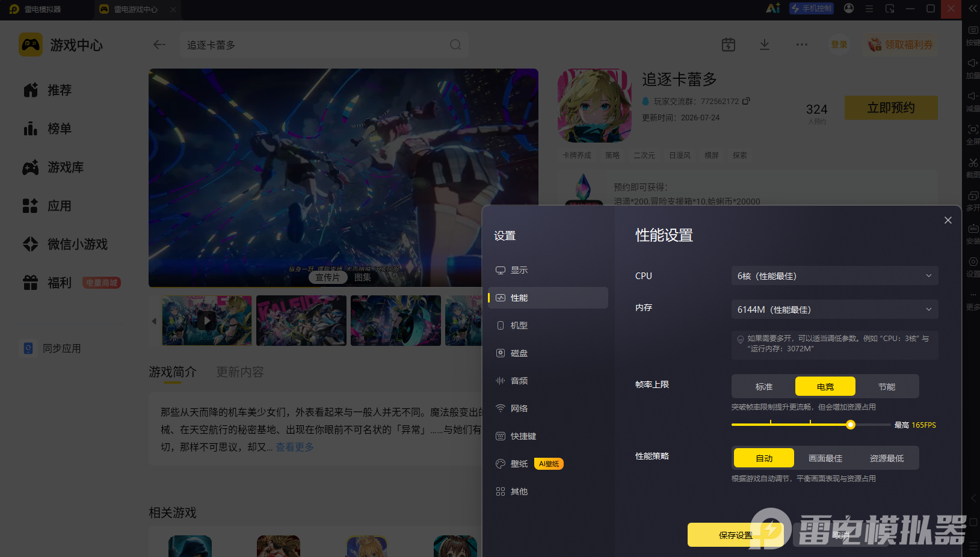Collapse the right sidebar with double chevron
This screenshot has width=980, height=557.
[972, 8]
